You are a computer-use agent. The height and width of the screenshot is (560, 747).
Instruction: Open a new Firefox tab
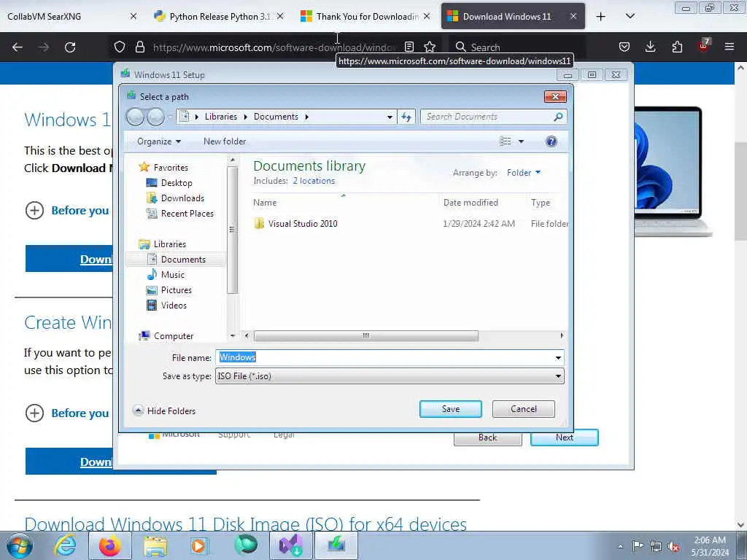pyautogui.click(x=601, y=17)
